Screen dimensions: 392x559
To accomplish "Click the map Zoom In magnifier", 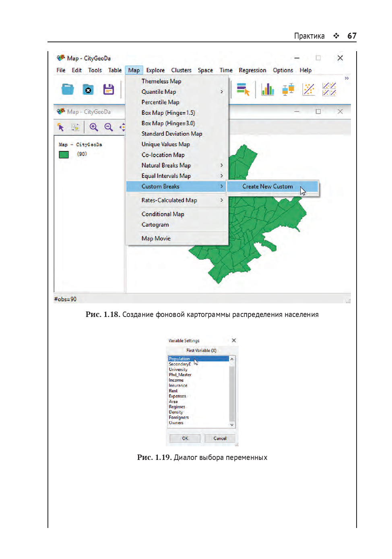I will tap(94, 127).
